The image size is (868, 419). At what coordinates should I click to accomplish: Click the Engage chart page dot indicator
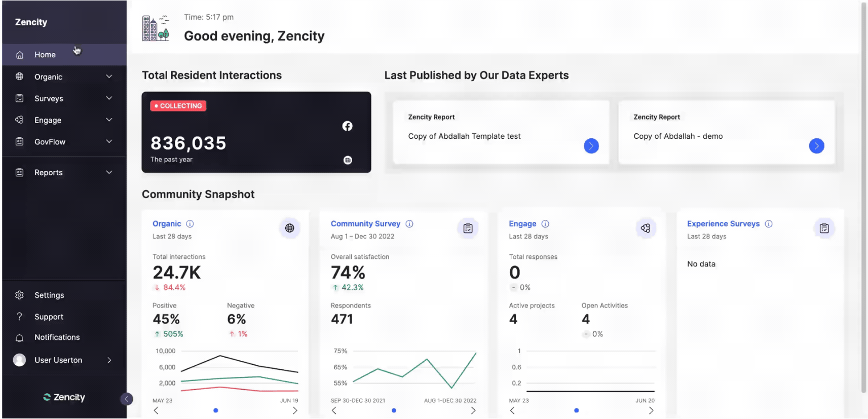[x=577, y=410]
